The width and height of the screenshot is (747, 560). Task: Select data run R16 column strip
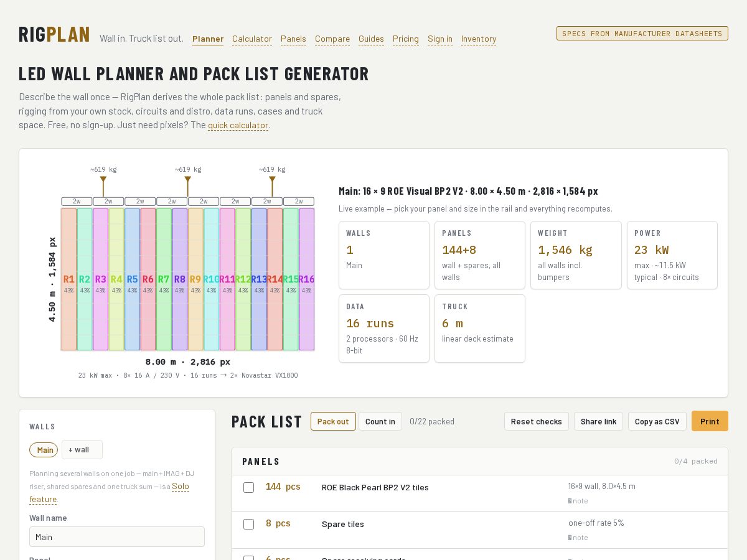(307, 279)
